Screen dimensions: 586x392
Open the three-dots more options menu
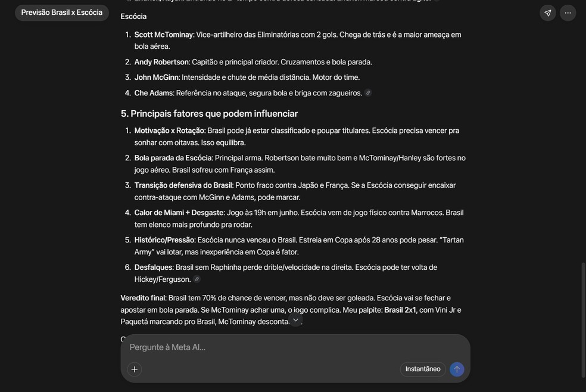[x=568, y=13]
